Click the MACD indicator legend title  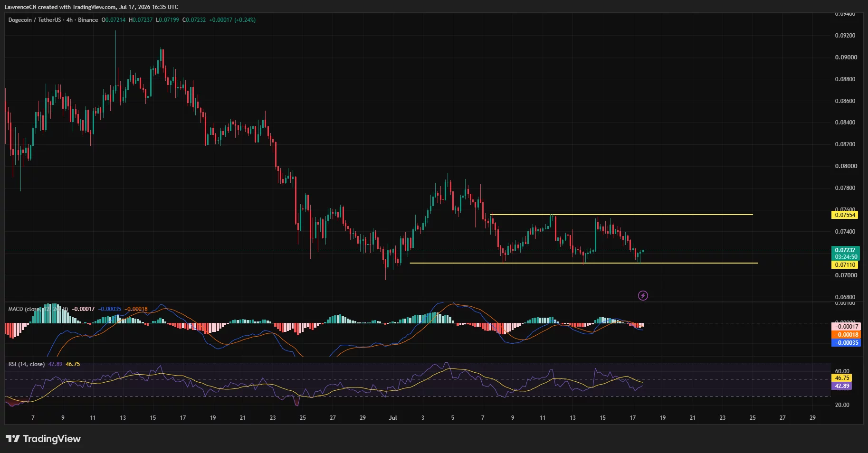click(x=38, y=309)
